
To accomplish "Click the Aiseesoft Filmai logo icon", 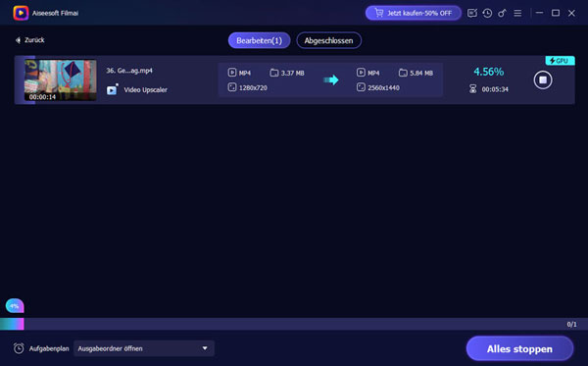I will [x=21, y=13].
